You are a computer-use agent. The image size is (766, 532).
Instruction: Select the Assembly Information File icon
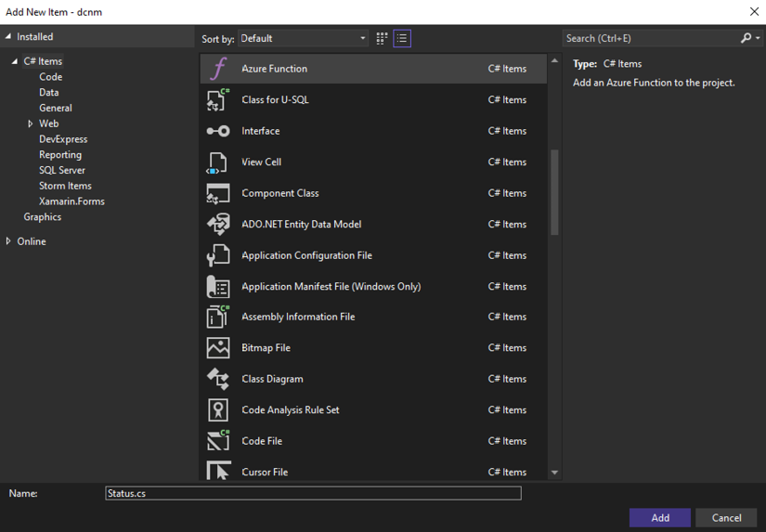[218, 317]
